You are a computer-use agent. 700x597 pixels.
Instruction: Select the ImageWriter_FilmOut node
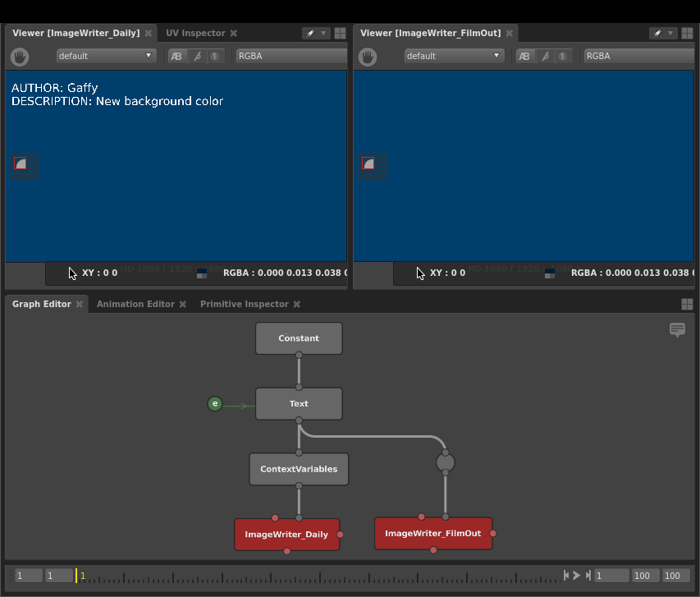[433, 534]
